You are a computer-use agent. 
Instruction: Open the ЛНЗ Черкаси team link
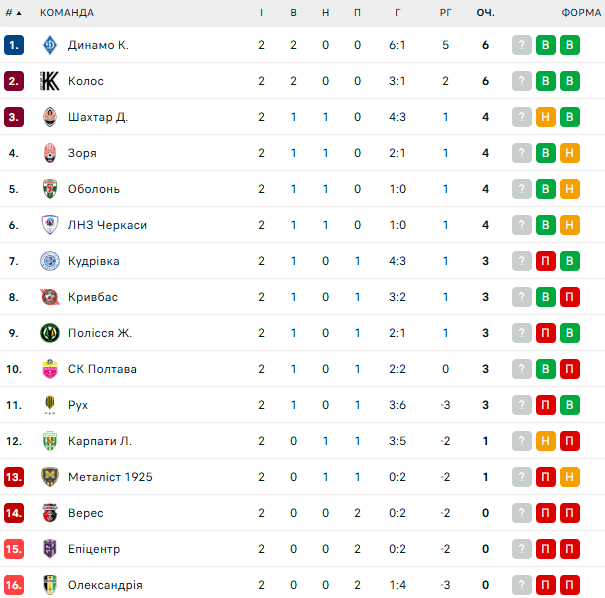pyautogui.click(x=107, y=225)
